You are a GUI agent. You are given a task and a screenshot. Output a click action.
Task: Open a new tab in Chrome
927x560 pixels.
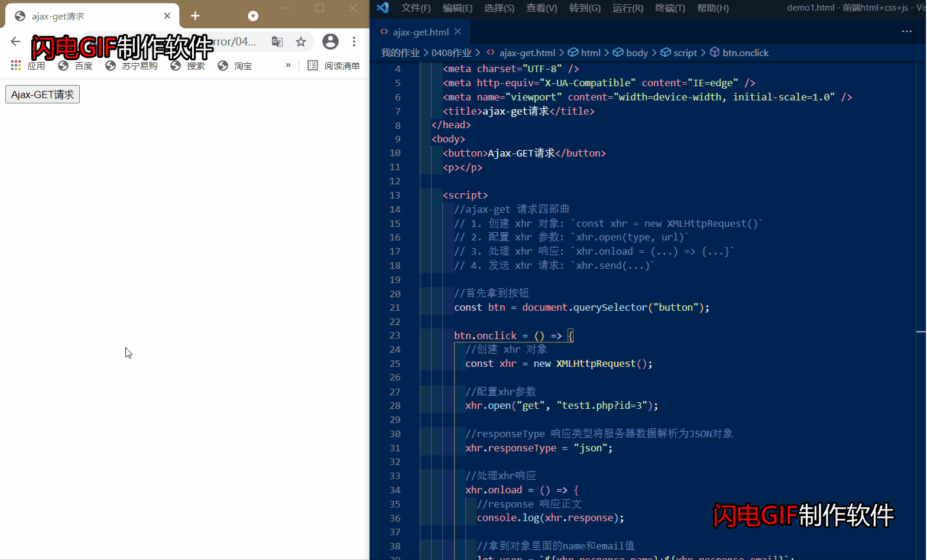195,16
